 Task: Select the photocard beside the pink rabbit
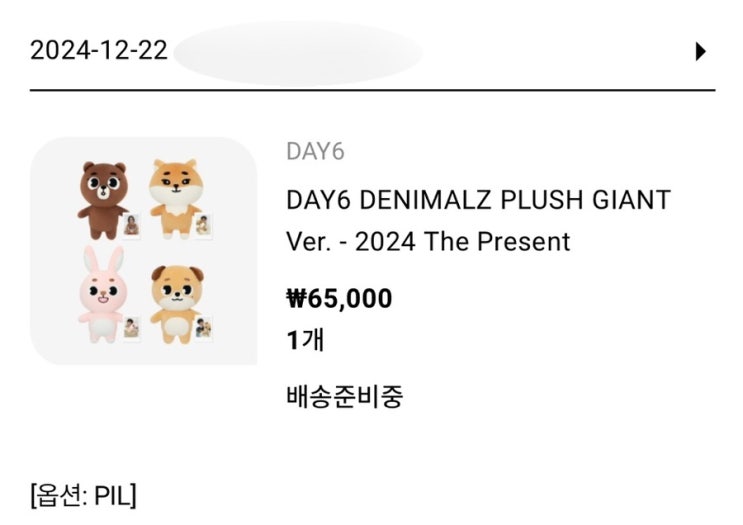tap(131, 328)
